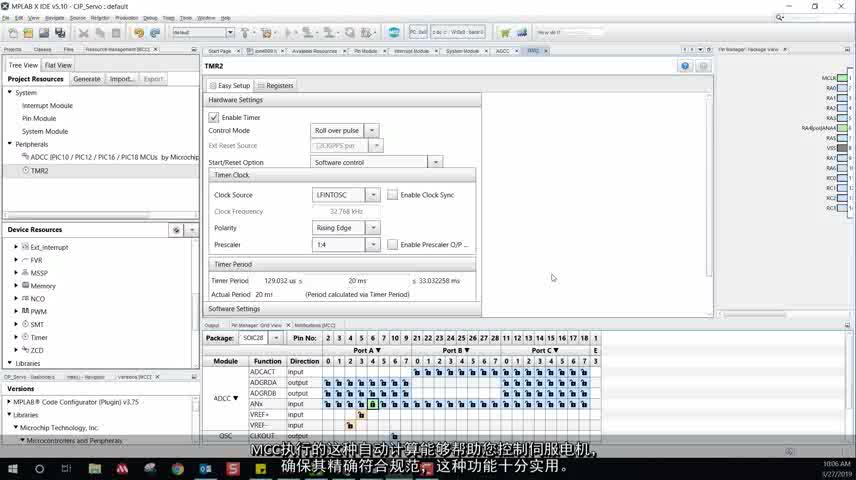Image resolution: width=856 pixels, height=480 pixels.
Task: Open the Clock Source LFINTOSC dropdown
Action: pyautogui.click(x=372, y=195)
